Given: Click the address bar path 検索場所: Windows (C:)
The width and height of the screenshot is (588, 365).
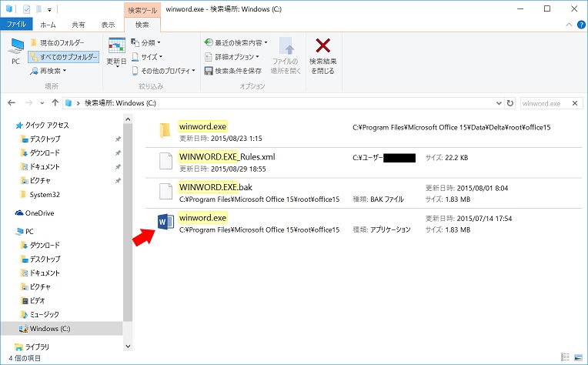Looking at the screenshot, I should point(120,103).
